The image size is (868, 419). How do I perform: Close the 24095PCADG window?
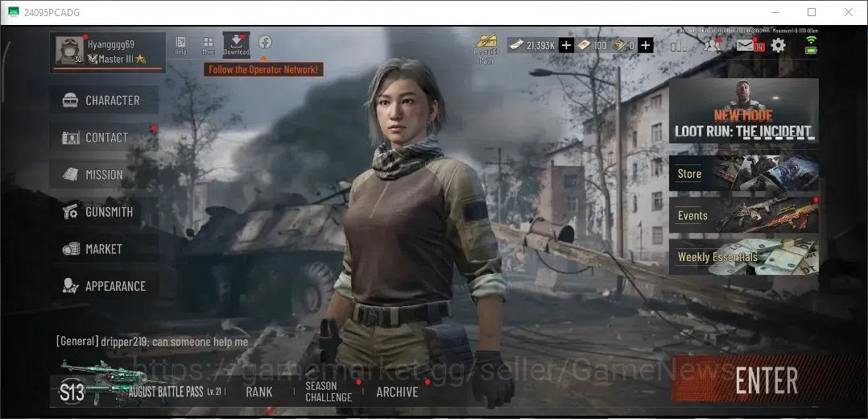tap(848, 12)
